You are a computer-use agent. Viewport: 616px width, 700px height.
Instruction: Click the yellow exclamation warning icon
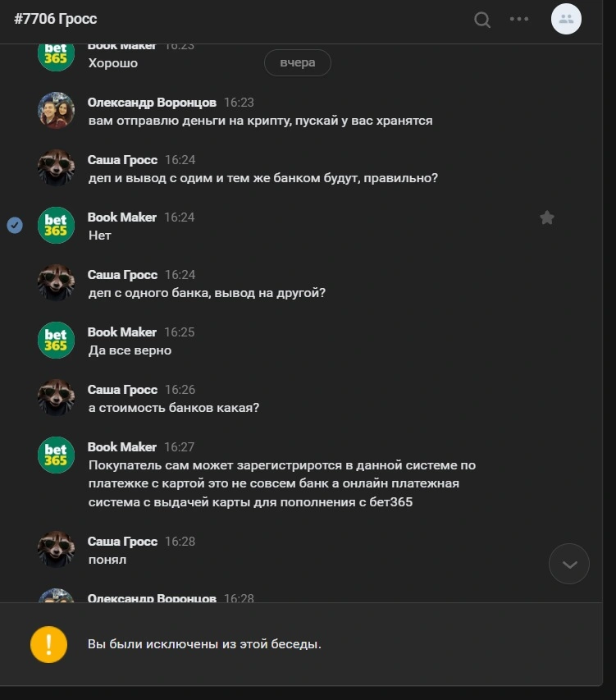tap(48, 644)
